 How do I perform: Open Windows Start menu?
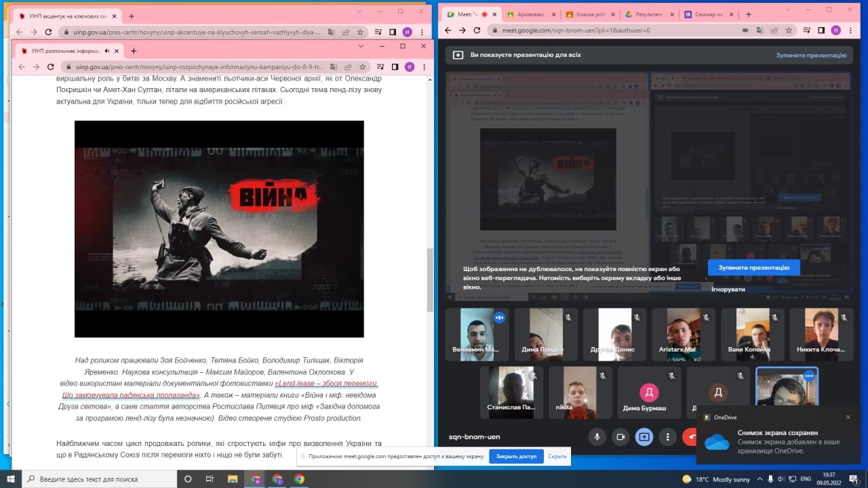coord(12,479)
